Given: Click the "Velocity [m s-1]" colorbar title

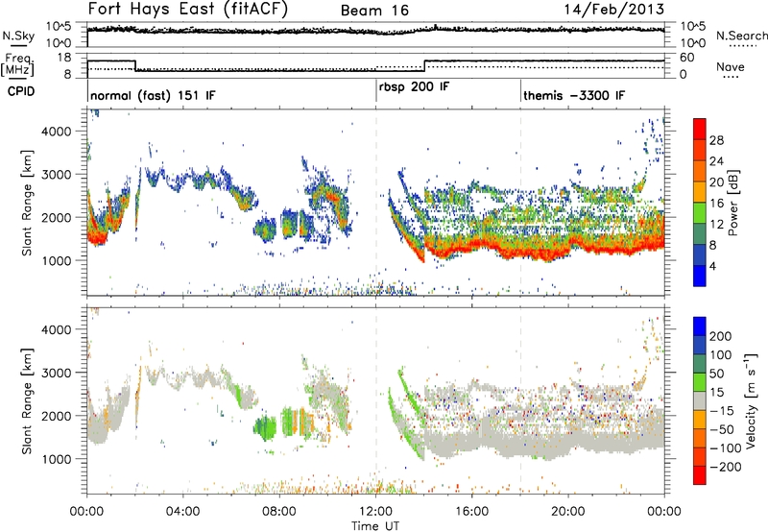Looking at the screenshot, I should tap(751, 401).
